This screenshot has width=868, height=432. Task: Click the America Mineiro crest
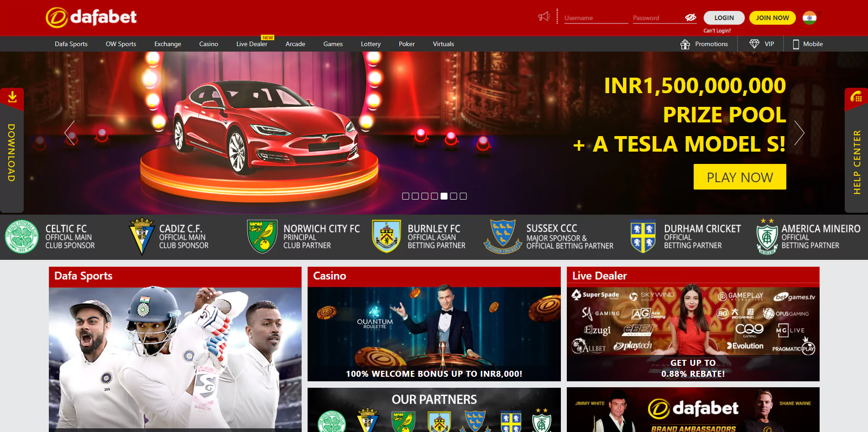pos(767,237)
